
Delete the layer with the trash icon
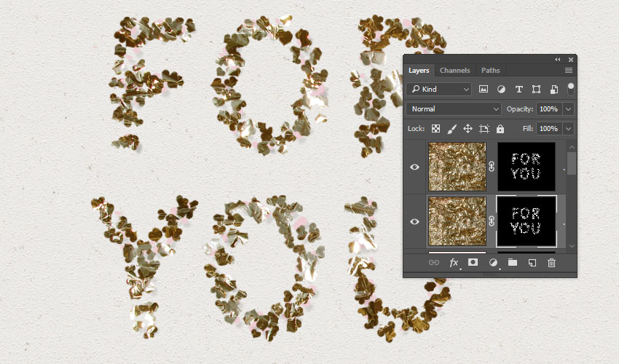pyautogui.click(x=551, y=263)
